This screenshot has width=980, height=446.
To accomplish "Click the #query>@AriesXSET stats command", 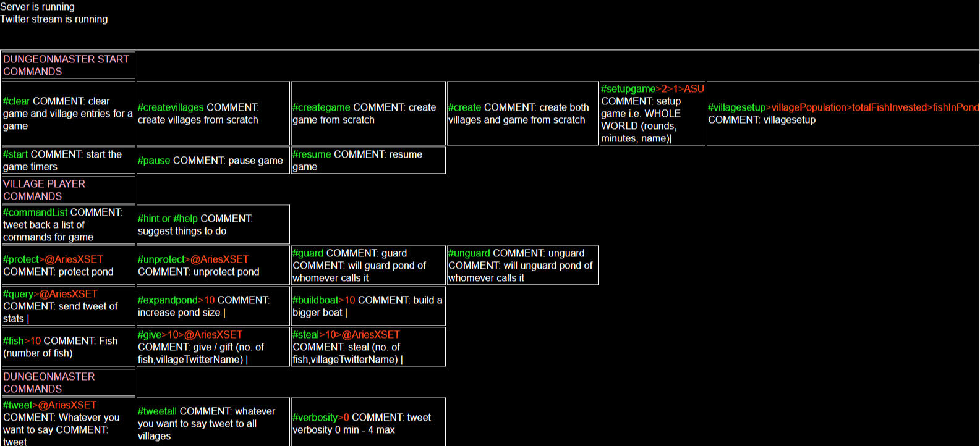I will pyautogui.click(x=50, y=294).
